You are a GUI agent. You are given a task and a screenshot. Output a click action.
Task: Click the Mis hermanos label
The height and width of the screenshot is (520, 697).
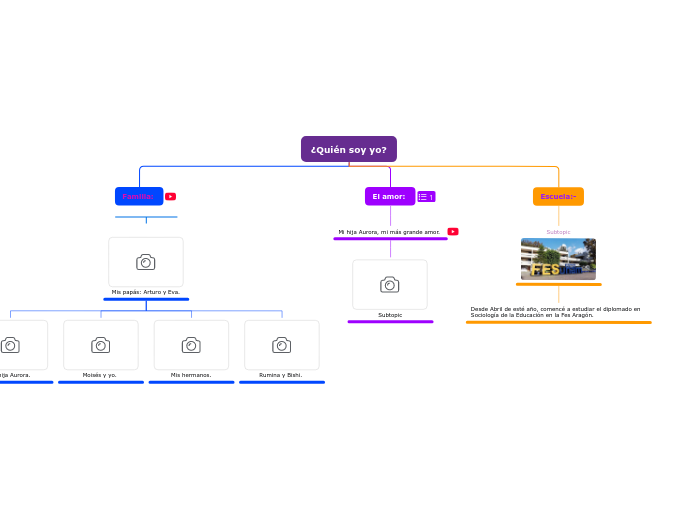(191, 375)
